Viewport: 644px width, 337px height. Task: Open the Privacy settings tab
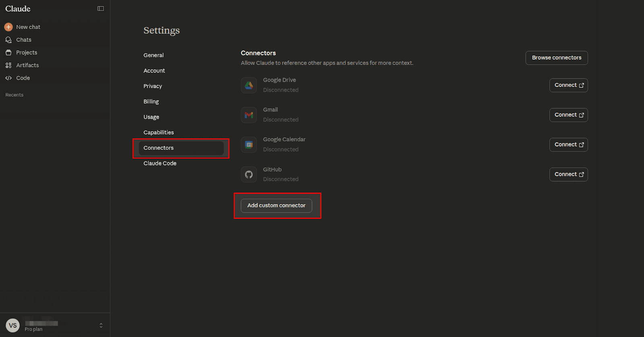(153, 86)
